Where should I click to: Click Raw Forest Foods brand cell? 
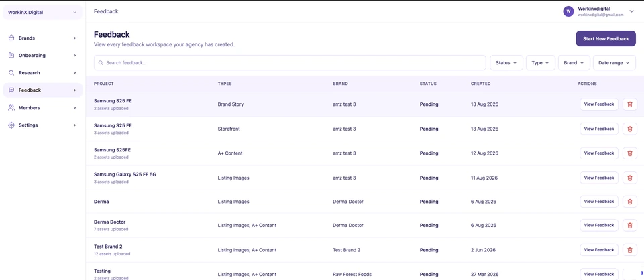tap(352, 274)
